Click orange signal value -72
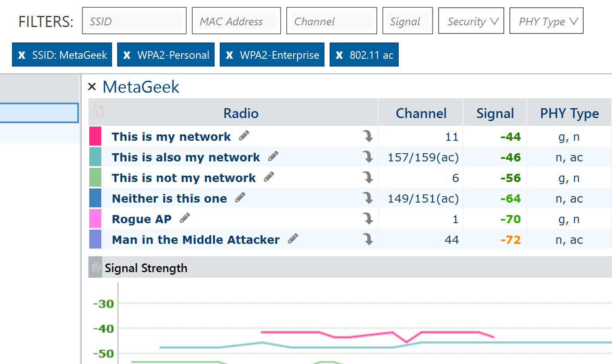Screen dimensions: 612x364 tap(510, 240)
